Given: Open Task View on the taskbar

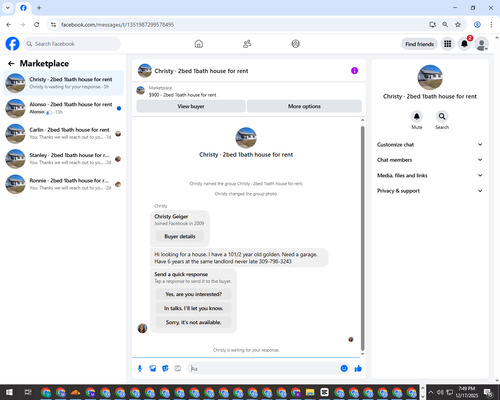Looking at the screenshot, I should [28, 392].
